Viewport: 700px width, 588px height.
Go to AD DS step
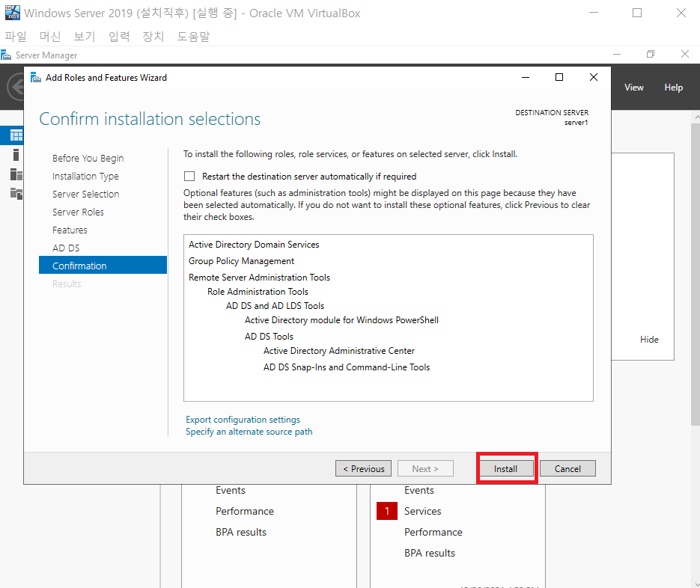66,248
